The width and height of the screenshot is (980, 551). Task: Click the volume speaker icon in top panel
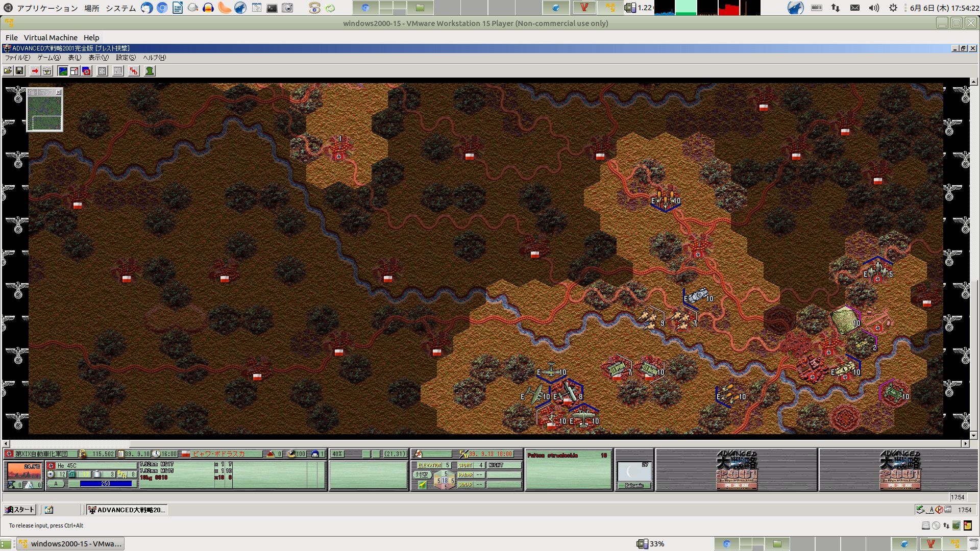[874, 8]
